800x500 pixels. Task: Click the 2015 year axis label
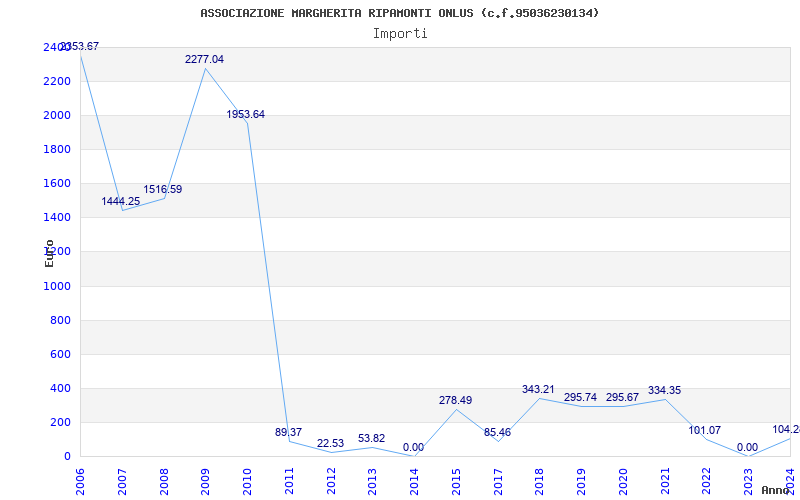(x=456, y=482)
